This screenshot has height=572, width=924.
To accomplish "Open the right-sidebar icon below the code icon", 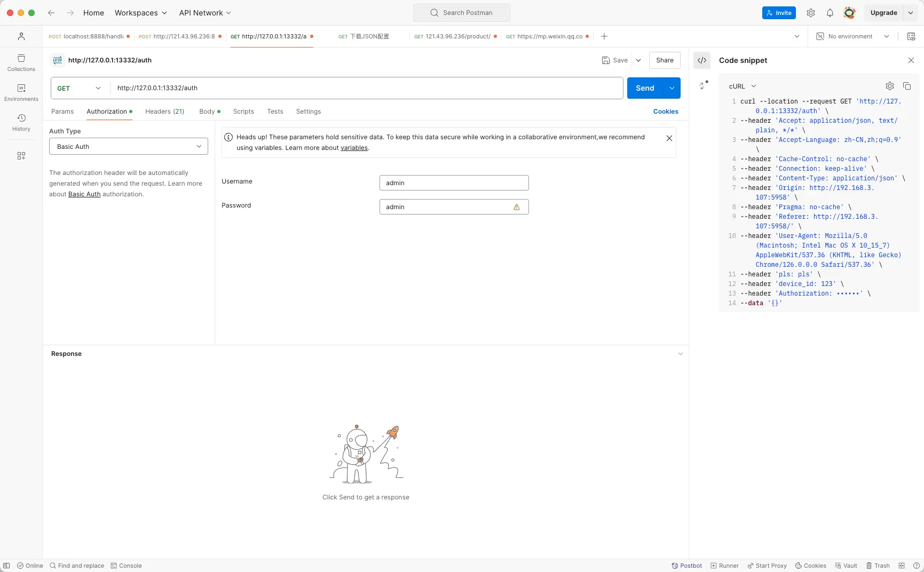I will click(x=704, y=85).
